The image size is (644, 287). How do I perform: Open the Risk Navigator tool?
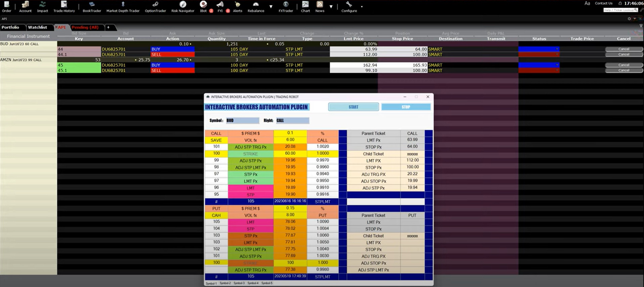coord(183,7)
